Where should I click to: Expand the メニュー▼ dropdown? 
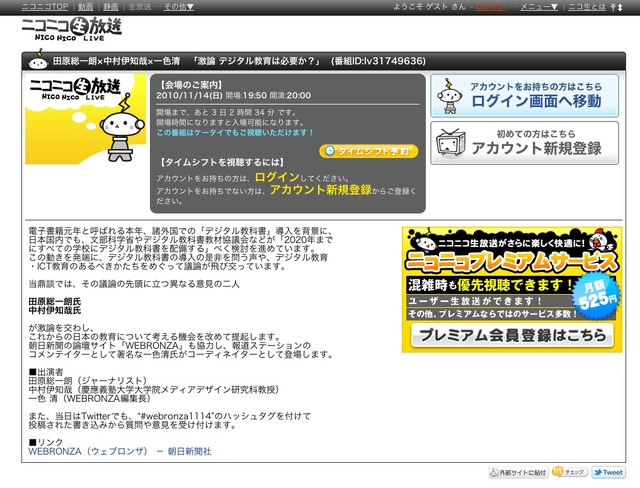tap(539, 7)
